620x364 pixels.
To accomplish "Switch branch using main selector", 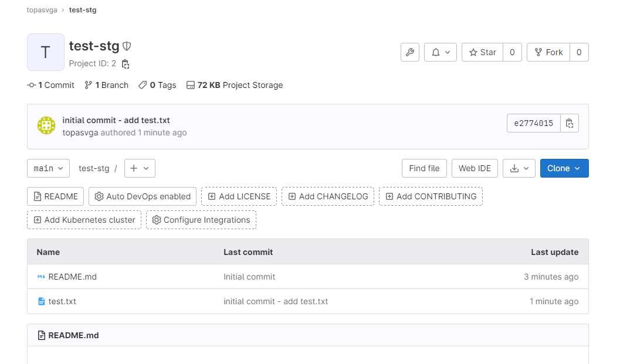I will [x=48, y=168].
